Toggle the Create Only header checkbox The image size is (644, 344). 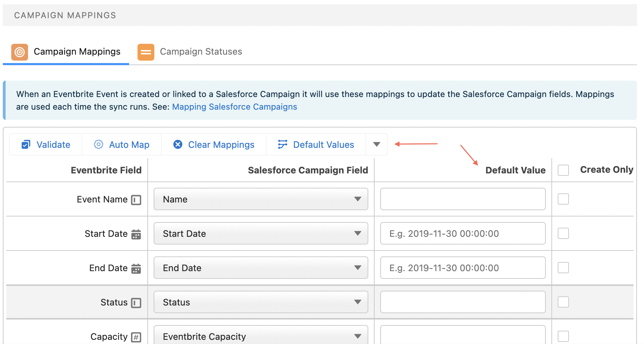pos(563,170)
